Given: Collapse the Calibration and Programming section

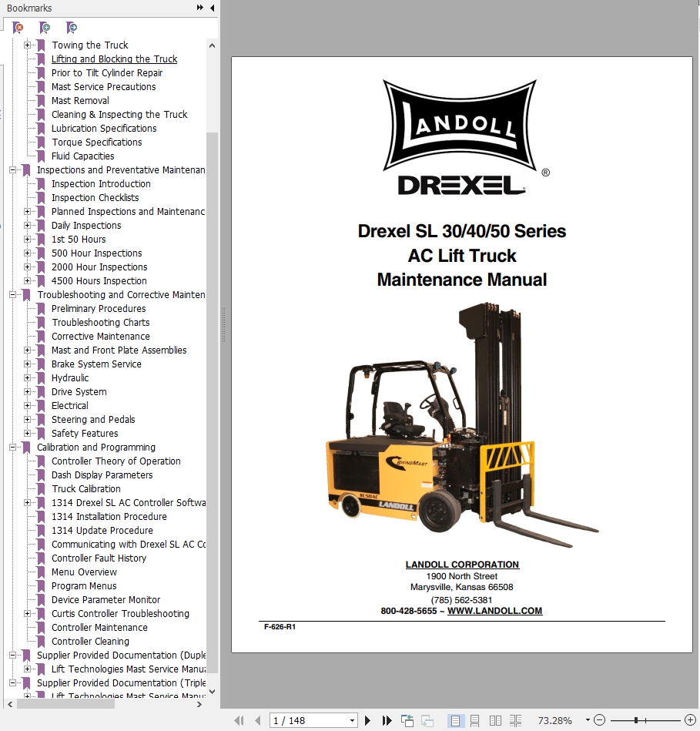Looking at the screenshot, I should (x=12, y=448).
